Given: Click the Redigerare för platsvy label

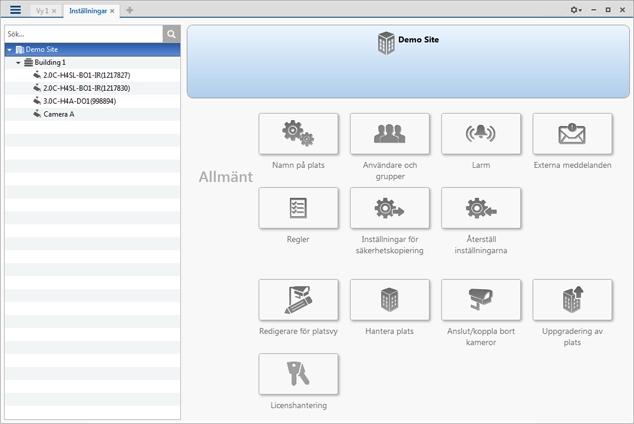Looking at the screenshot, I should [298, 331].
